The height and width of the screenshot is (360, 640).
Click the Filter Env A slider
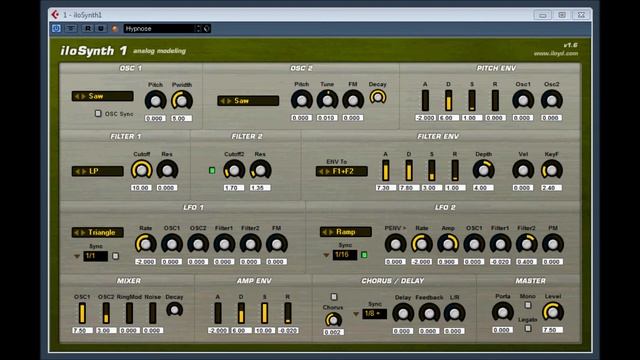[385, 170]
